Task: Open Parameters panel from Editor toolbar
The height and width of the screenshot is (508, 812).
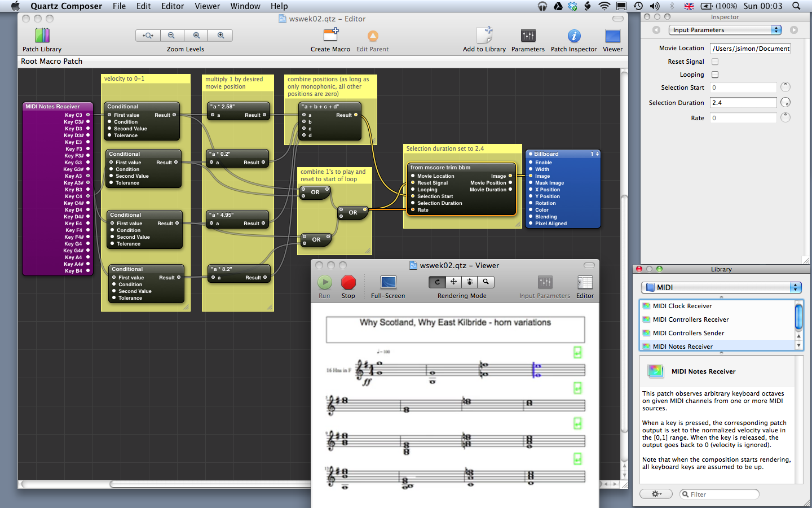Action: (528, 36)
